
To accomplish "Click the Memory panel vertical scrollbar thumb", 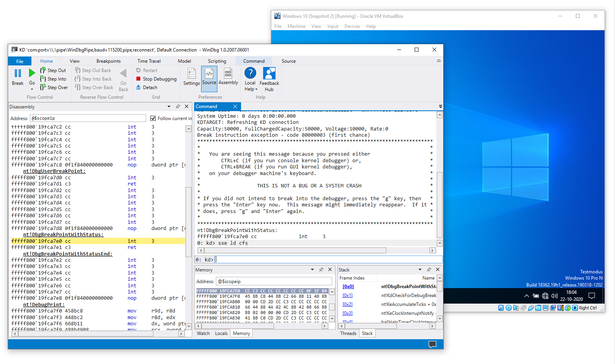I will click(x=332, y=307).
